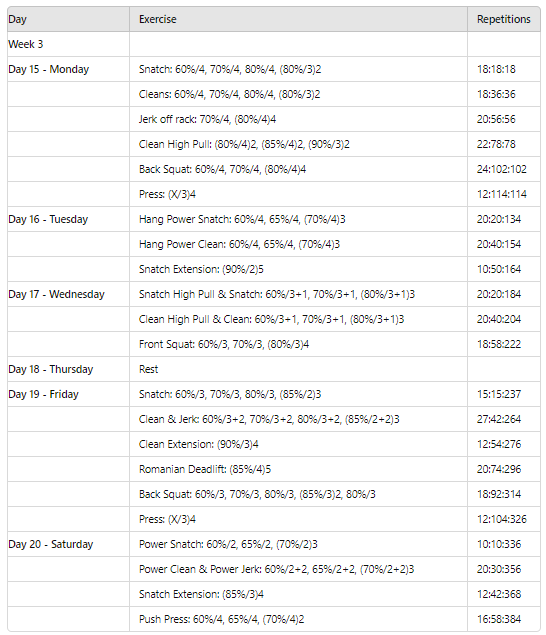The image size is (546, 635).
Task: Click the Day column header
Action: point(68,19)
